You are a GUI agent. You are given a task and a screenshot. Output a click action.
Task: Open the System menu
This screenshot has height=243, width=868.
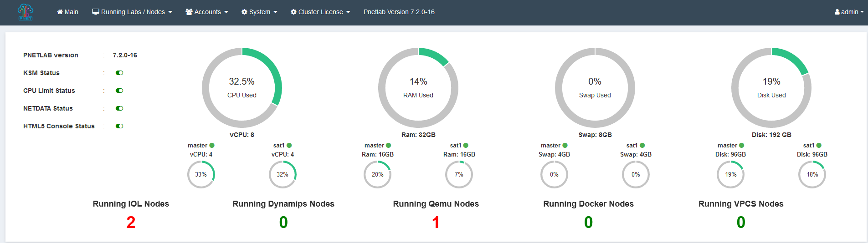[259, 12]
